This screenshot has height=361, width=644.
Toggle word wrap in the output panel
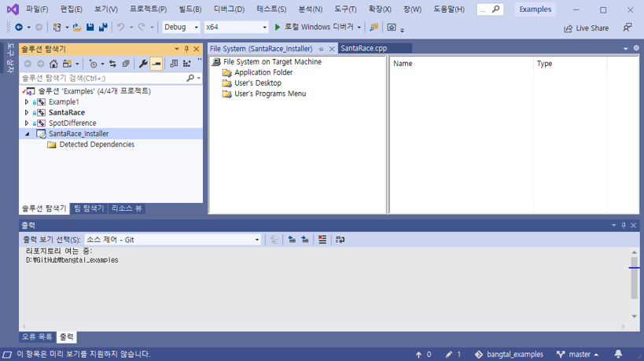coord(340,240)
